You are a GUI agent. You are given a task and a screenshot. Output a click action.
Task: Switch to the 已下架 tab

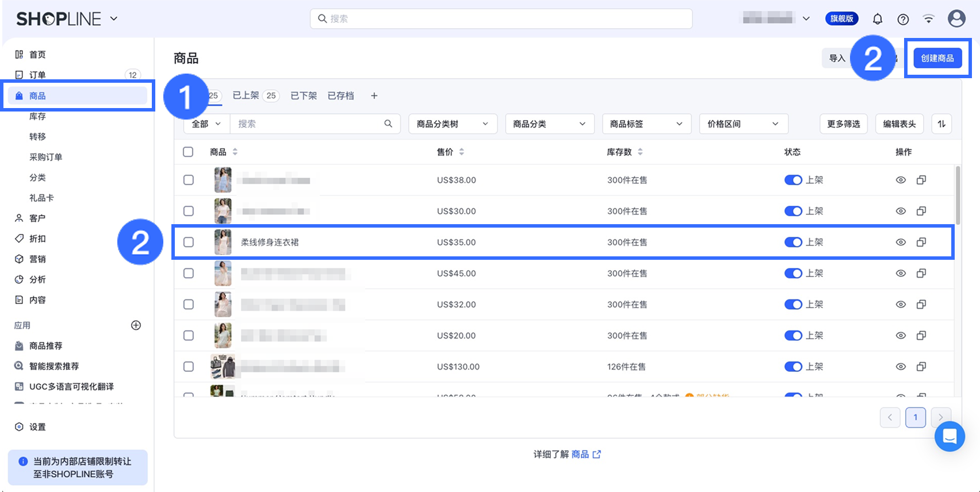click(303, 96)
